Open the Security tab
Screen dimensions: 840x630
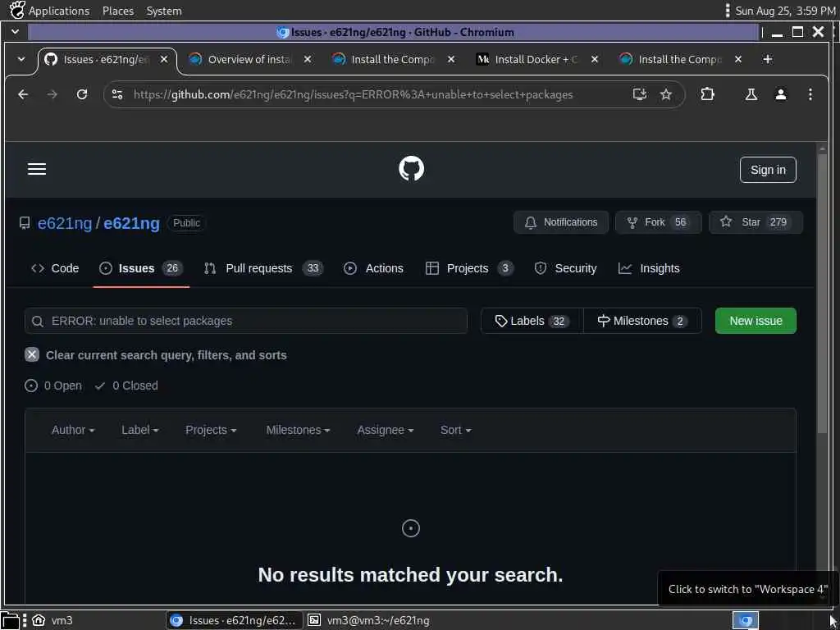(565, 268)
